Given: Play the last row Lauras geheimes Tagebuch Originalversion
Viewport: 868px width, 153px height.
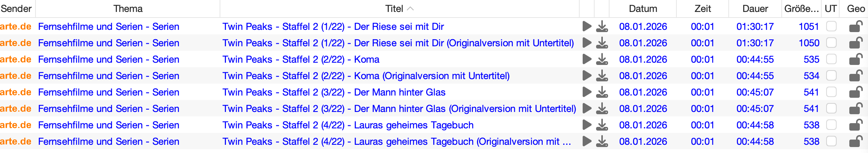Looking at the screenshot, I should pyautogui.click(x=587, y=141).
